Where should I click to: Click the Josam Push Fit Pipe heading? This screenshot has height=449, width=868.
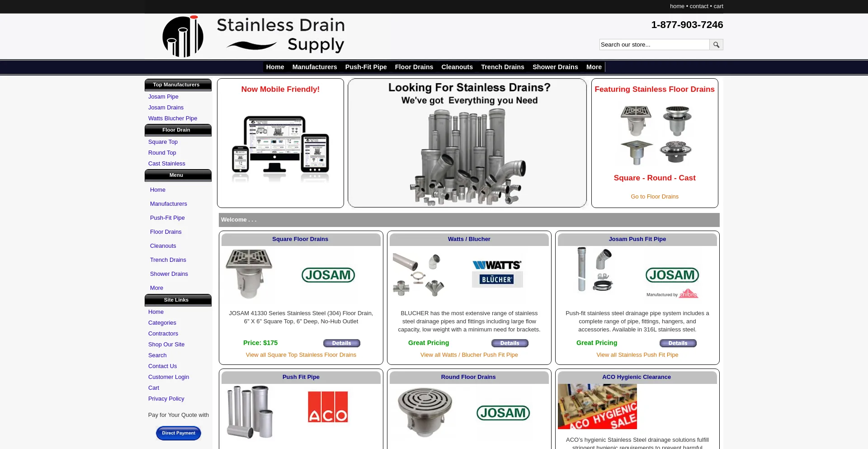(637, 239)
